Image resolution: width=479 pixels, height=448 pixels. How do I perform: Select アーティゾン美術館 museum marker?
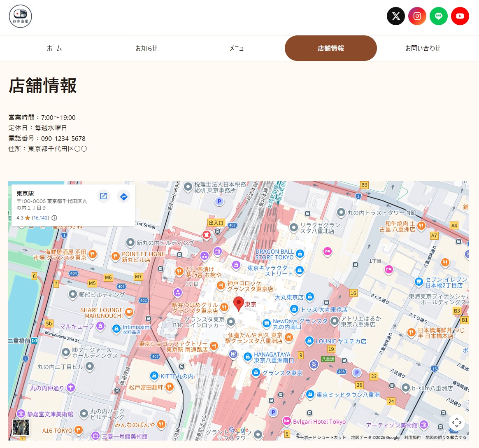[x=424, y=425]
